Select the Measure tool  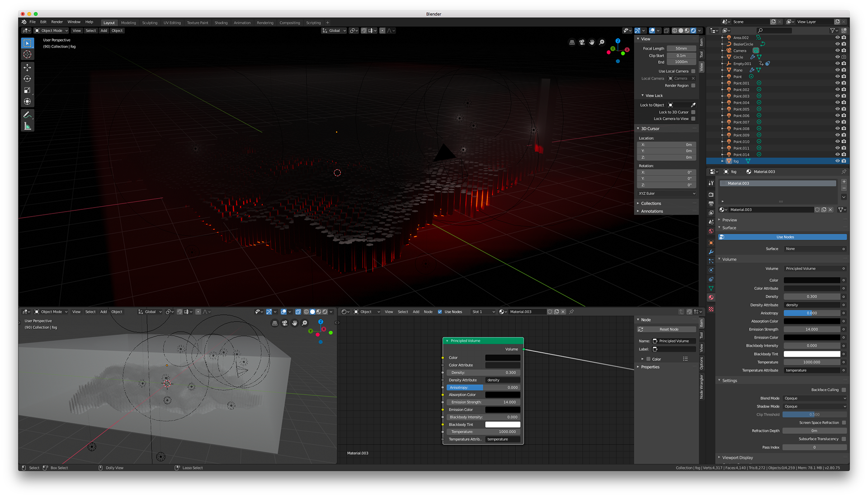point(28,126)
